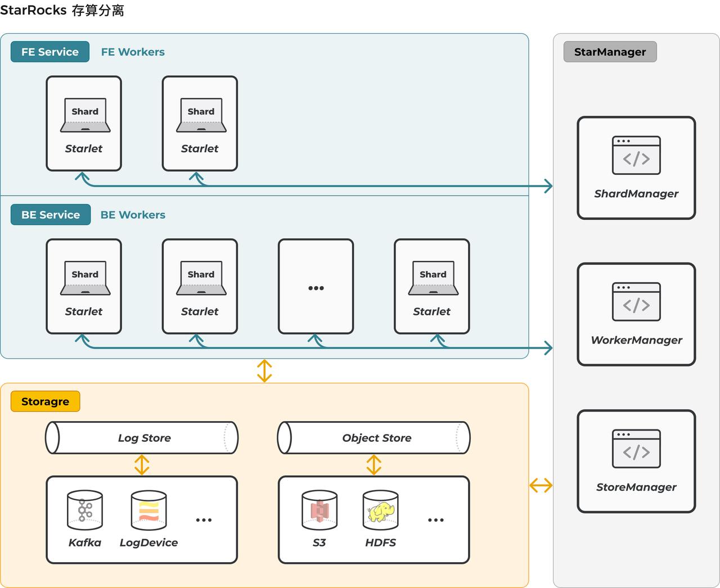Click the Kafka caption
The width and height of the screenshot is (720, 588).
85,542
